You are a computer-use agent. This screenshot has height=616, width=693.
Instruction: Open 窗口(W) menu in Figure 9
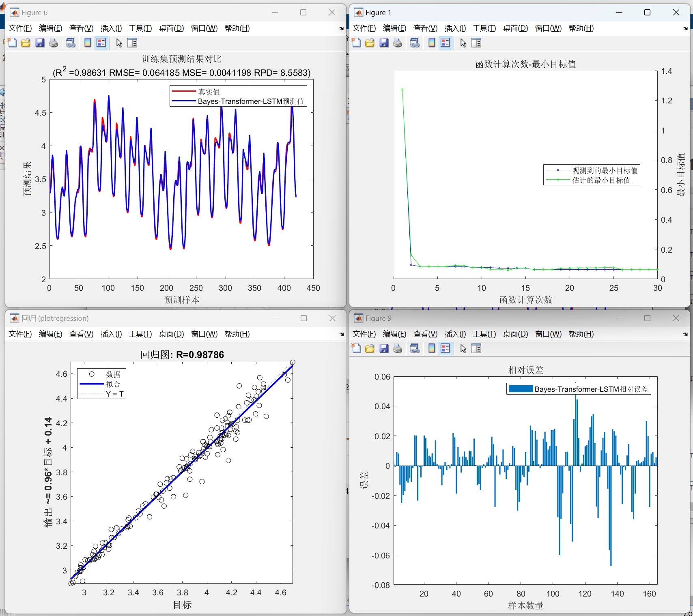[x=548, y=334]
